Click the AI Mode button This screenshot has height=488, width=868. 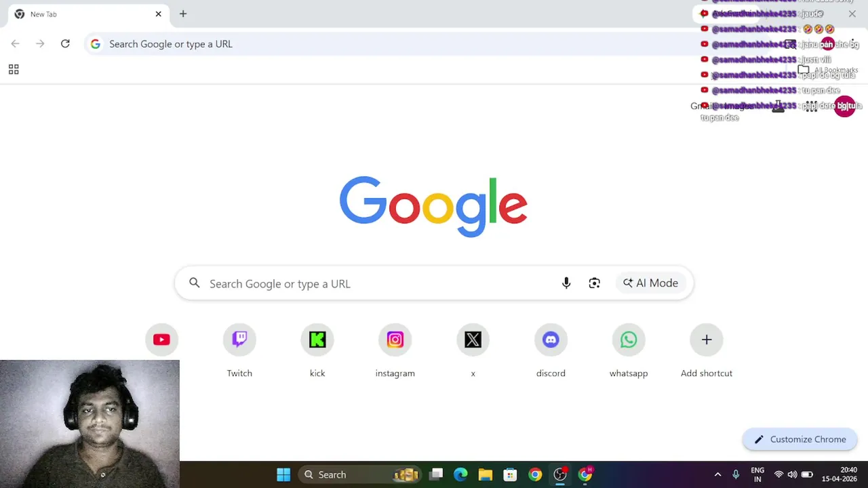651,283
